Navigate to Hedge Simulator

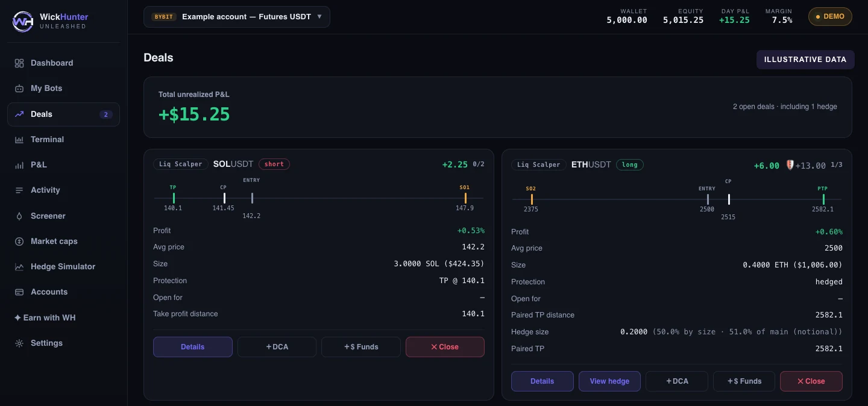coord(63,267)
